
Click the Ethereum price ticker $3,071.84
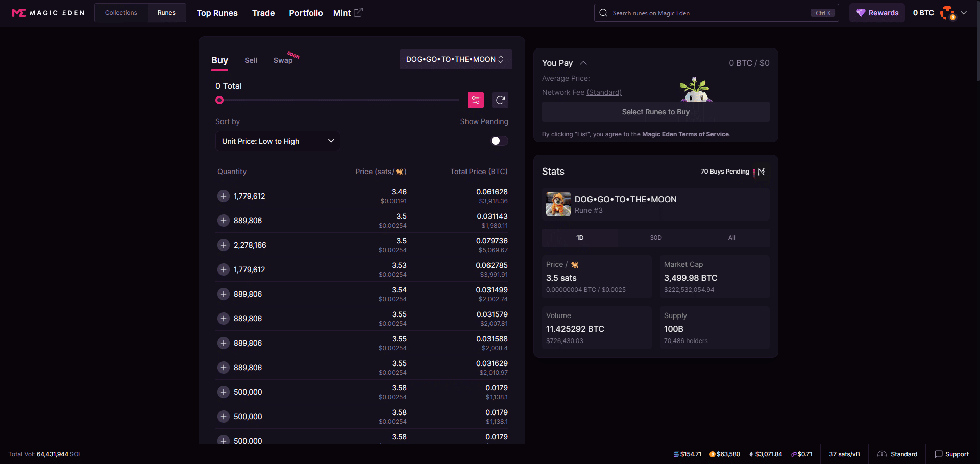tap(766, 454)
